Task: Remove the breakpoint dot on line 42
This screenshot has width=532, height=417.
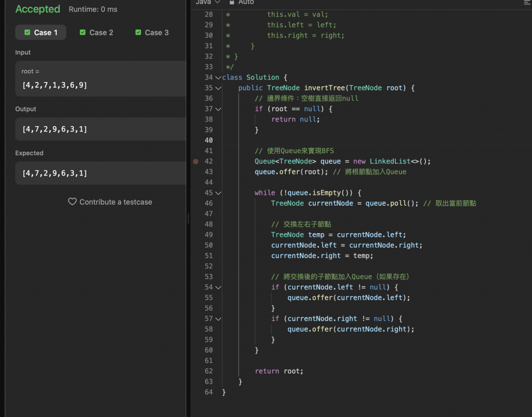Action: [196, 162]
